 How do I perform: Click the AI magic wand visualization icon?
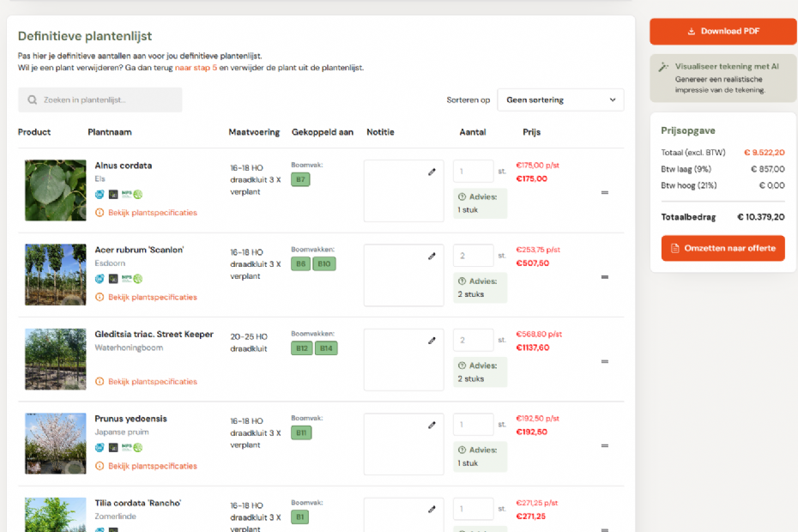point(663,67)
